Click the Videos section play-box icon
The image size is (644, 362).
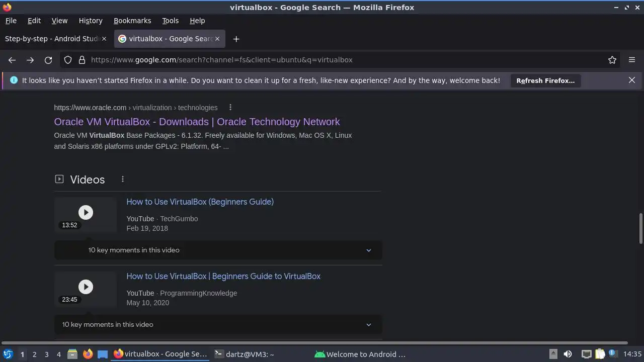59,179
